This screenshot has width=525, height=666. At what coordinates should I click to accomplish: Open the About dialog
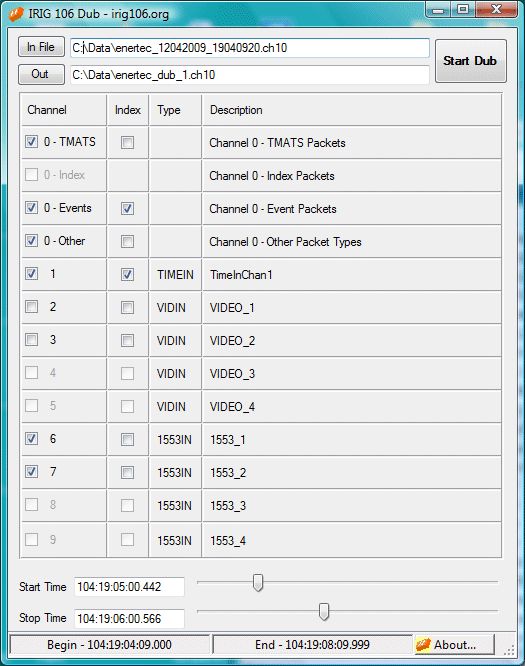(454, 645)
